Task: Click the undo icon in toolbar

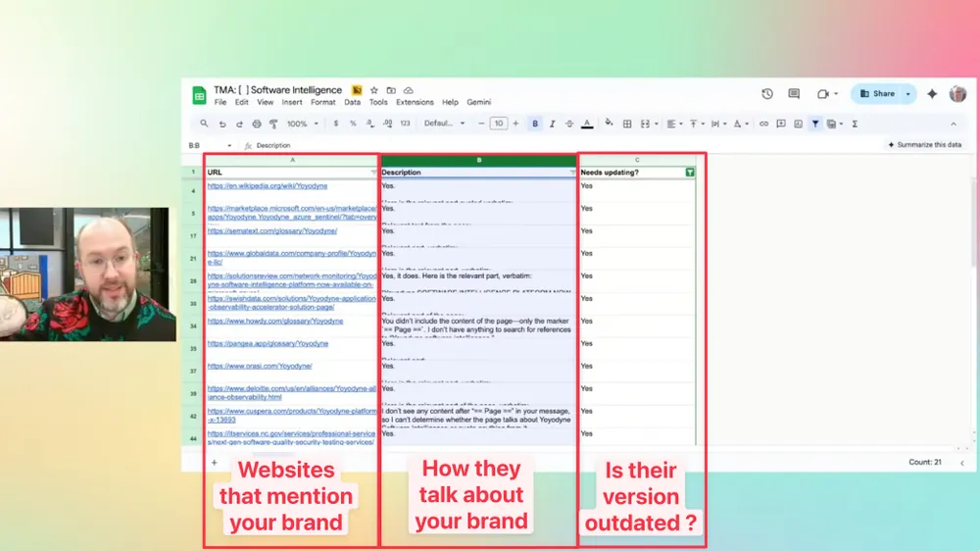Action: point(222,124)
